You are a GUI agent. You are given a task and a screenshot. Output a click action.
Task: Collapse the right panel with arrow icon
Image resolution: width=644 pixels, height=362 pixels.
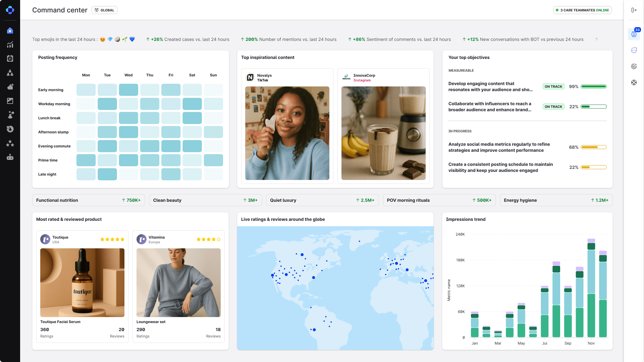[x=634, y=10]
